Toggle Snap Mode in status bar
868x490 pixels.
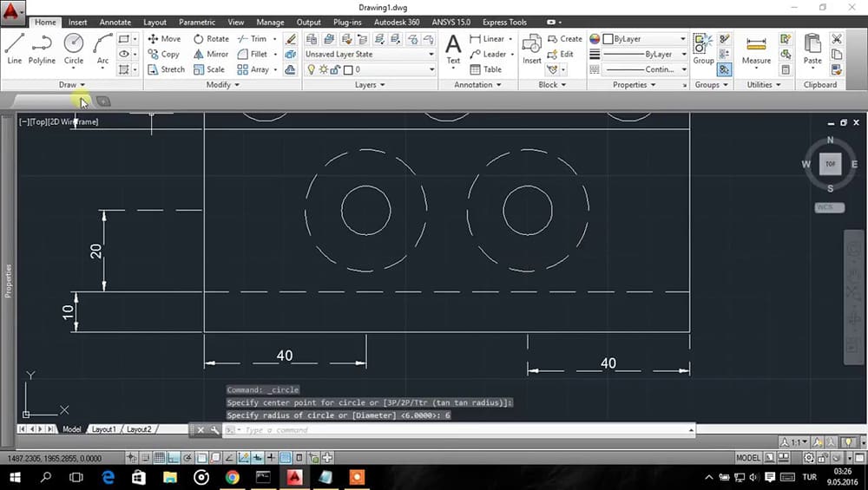(146, 457)
